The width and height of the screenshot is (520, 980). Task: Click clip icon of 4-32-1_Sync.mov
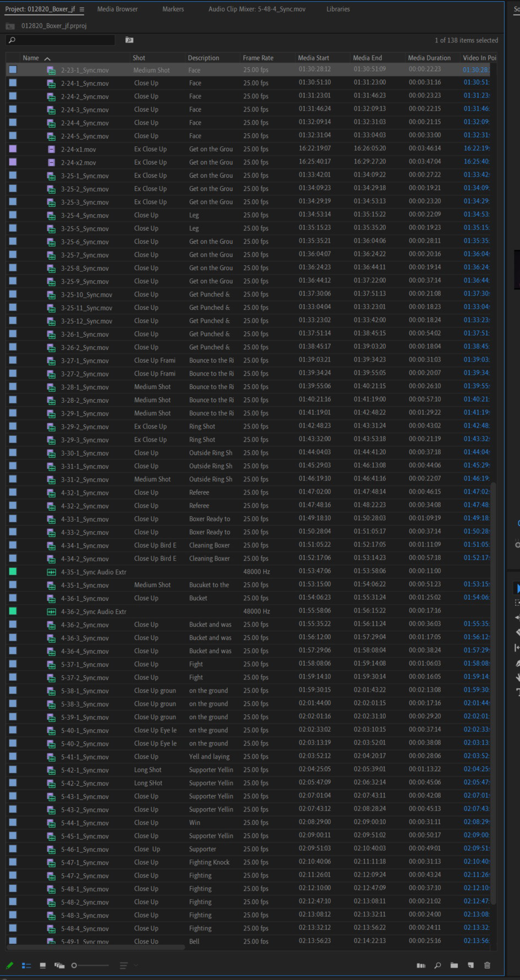[x=51, y=493]
